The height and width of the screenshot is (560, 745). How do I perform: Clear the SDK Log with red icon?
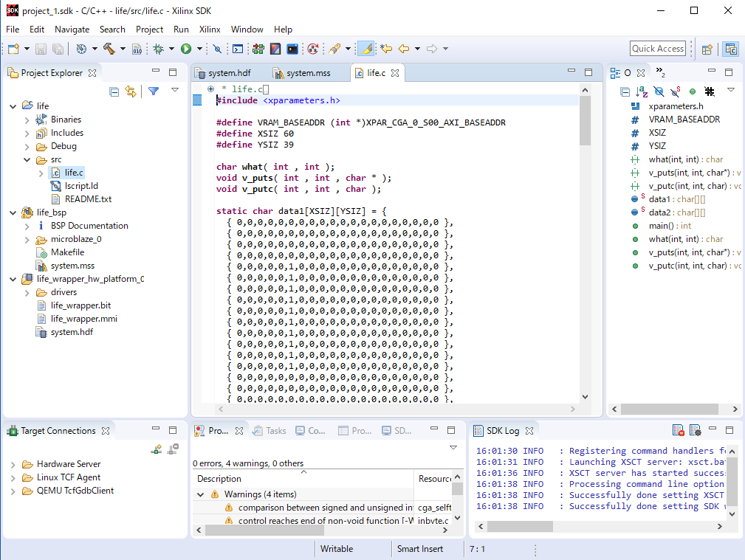coord(678,430)
